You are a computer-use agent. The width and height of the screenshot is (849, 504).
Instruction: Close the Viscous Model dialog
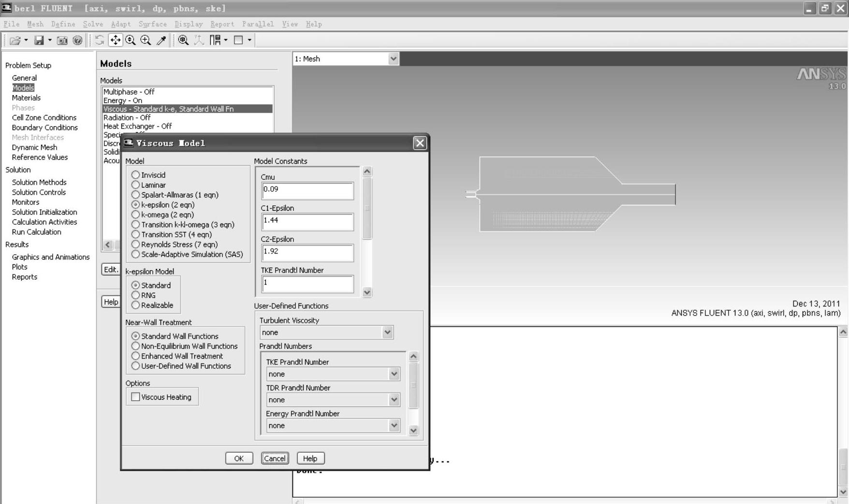coord(420,143)
